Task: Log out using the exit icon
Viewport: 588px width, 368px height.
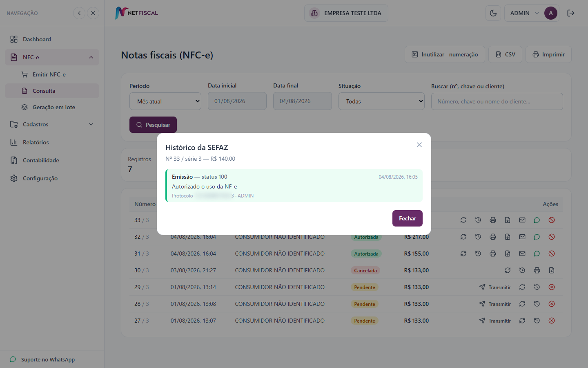Action: coord(571,13)
